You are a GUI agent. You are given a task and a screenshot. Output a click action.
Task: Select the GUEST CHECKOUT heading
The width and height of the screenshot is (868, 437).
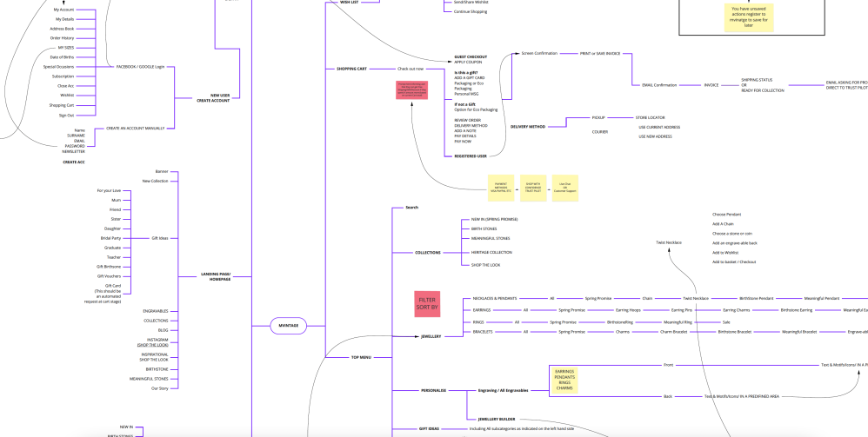(x=471, y=57)
